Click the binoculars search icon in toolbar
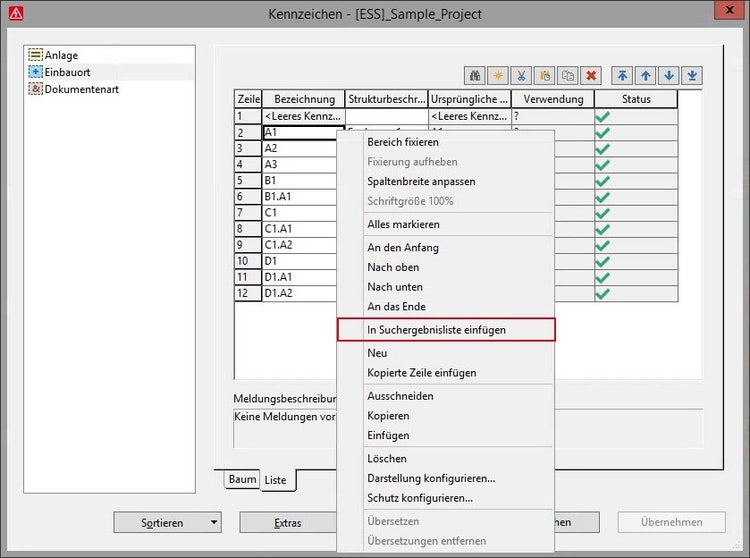The height and width of the screenshot is (558, 750). click(x=476, y=75)
